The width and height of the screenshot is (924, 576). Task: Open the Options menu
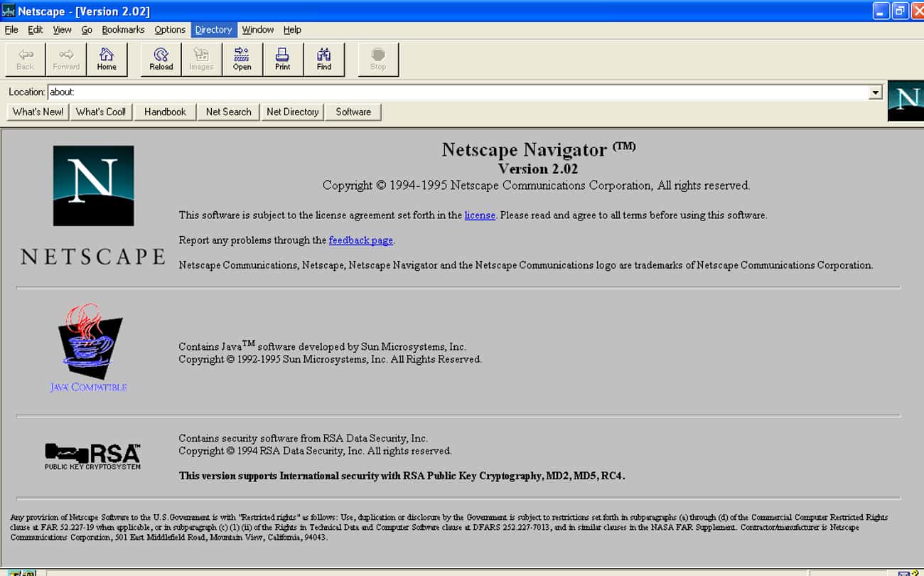tap(170, 29)
